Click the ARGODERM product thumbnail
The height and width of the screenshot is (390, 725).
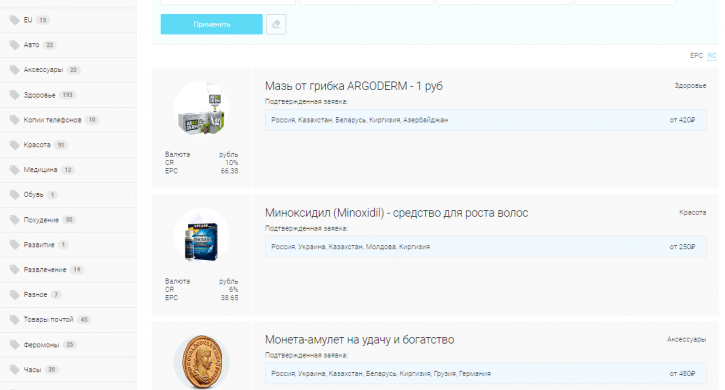click(202, 109)
